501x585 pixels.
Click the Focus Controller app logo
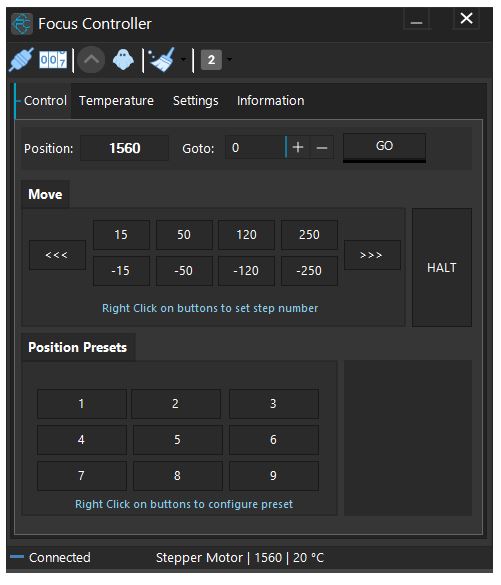[x=22, y=24]
